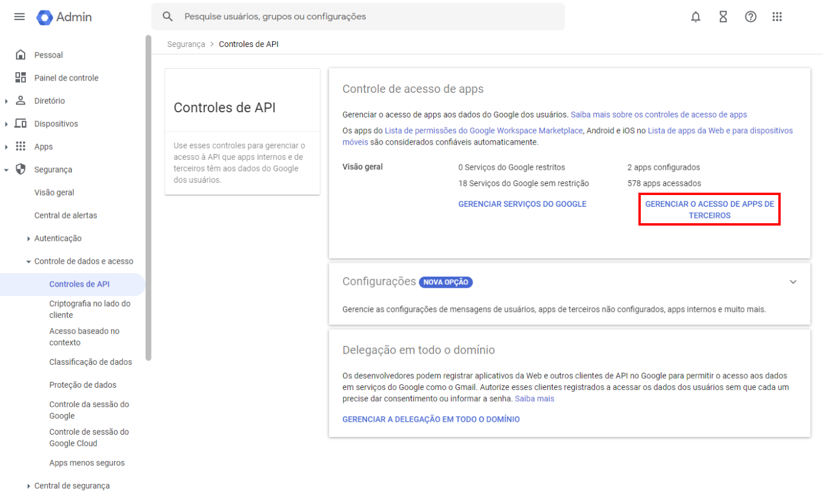This screenshot has width=823, height=504.
Task: Open the tasks hourglass icon
Action: [x=723, y=16]
